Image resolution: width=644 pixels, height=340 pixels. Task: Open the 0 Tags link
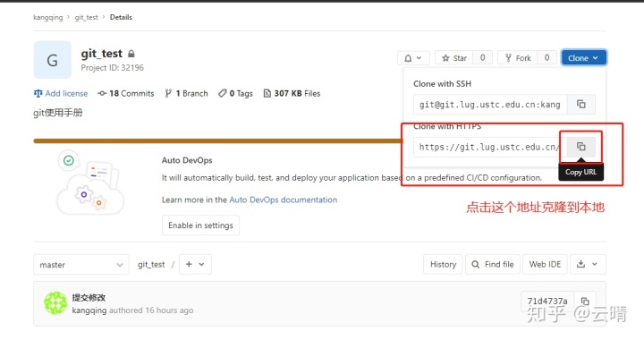click(235, 94)
